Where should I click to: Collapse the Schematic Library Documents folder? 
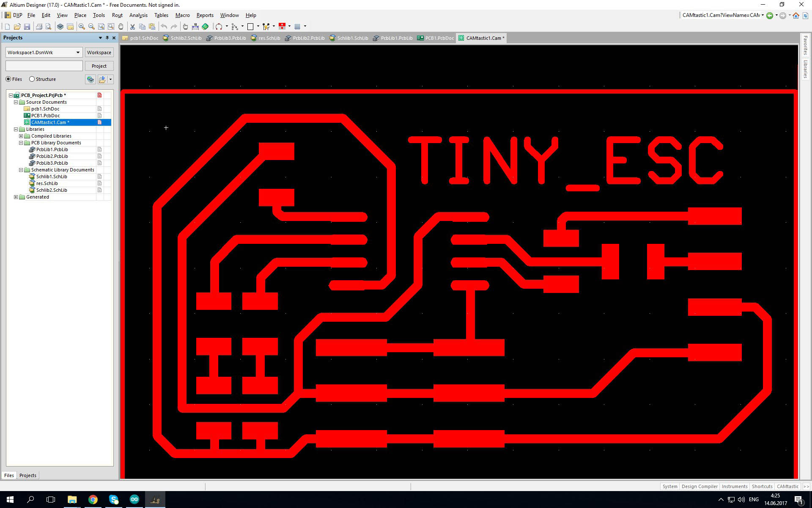[x=21, y=170]
